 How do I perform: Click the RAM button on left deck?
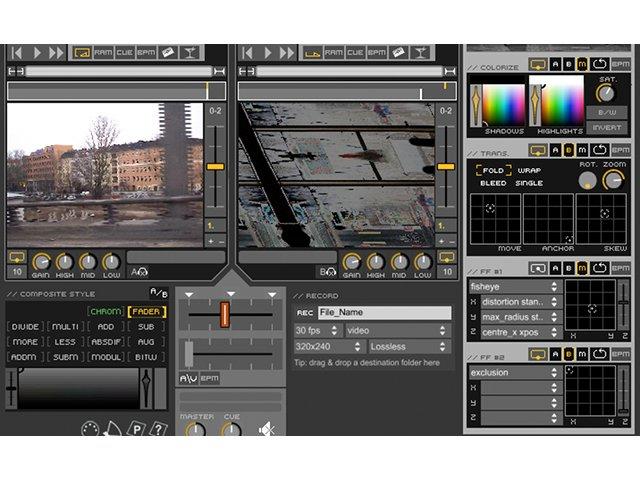(103, 53)
